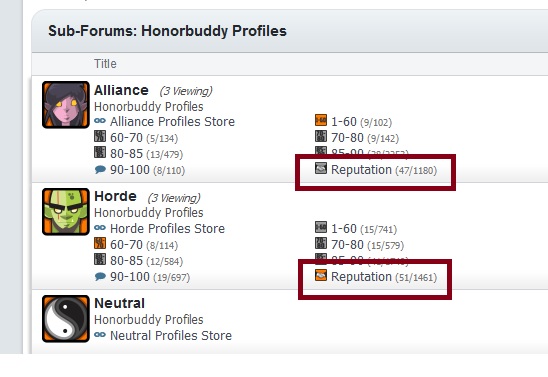This screenshot has height=377, width=548.
Task: Click the Neutral yin-yang avatar icon
Action: [x=66, y=319]
